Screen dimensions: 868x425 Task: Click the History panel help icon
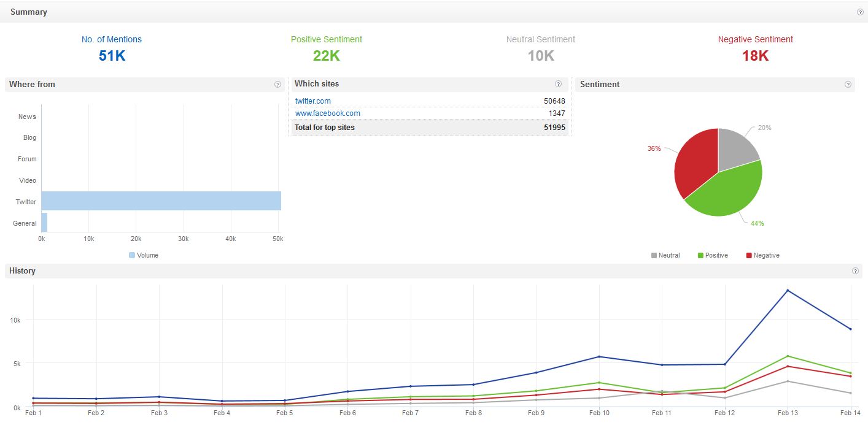pos(855,271)
